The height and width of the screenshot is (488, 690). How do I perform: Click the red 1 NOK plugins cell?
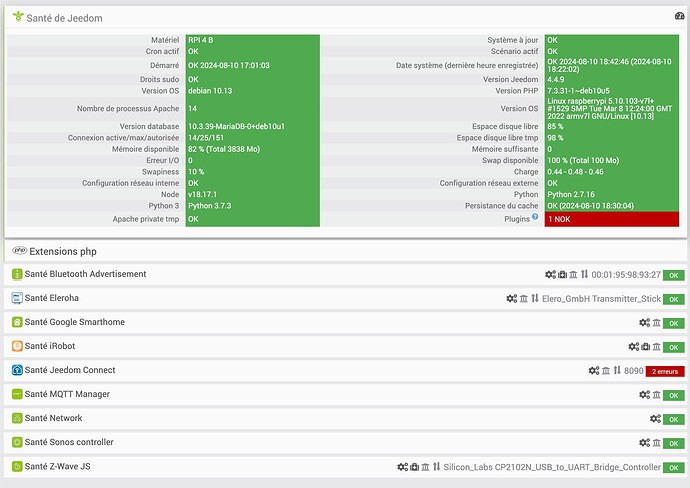(x=612, y=219)
